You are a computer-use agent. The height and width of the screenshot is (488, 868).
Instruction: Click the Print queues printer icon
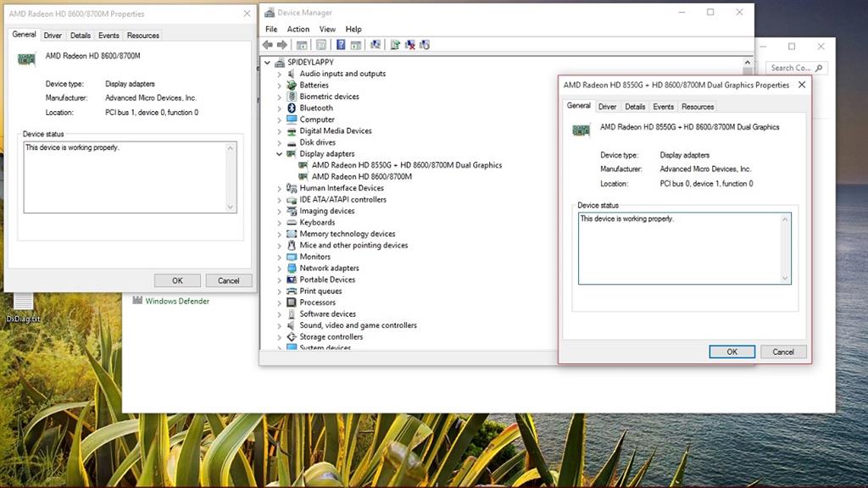(x=292, y=291)
